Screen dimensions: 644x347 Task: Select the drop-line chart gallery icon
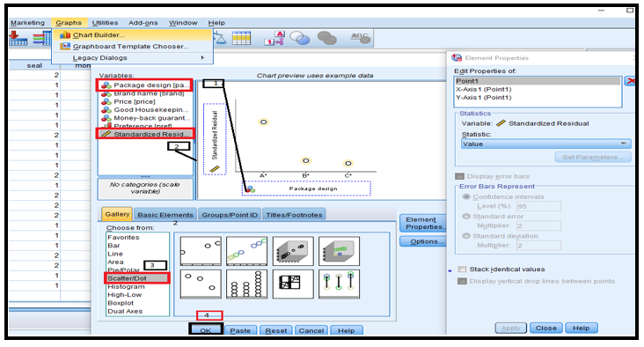click(x=339, y=284)
